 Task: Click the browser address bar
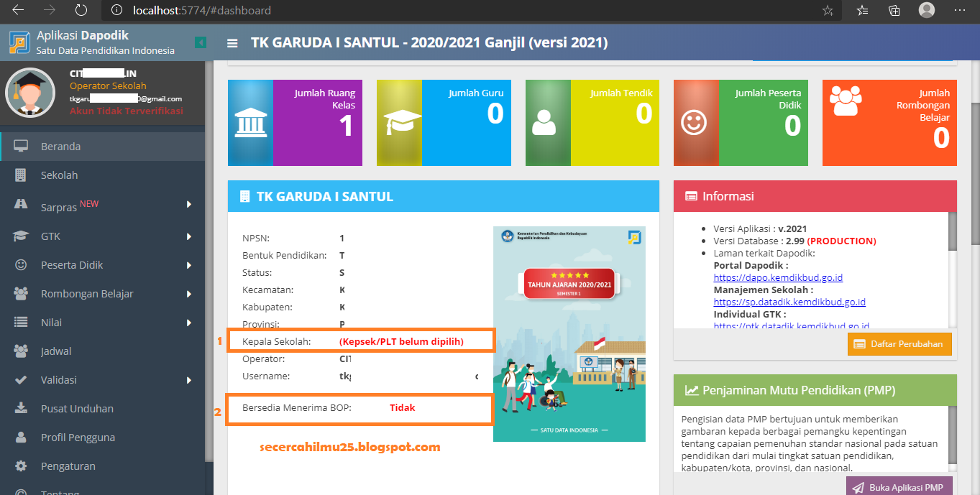pyautogui.click(x=201, y=10)
